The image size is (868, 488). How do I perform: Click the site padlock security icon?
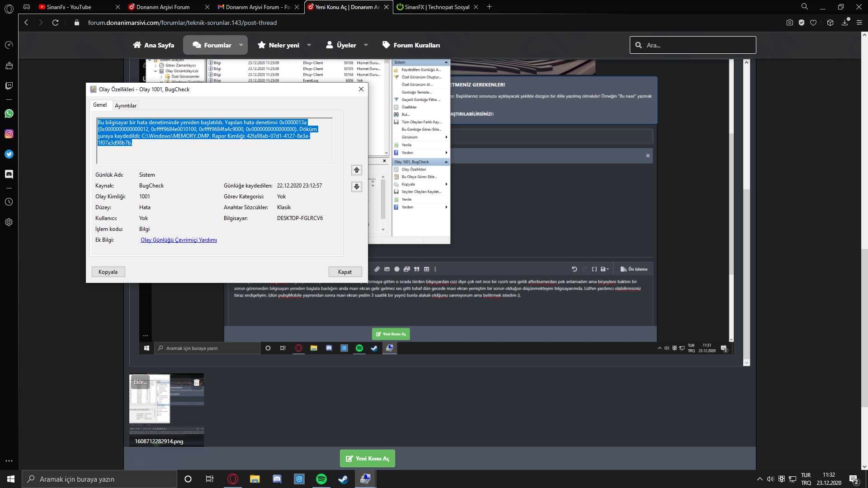tap(76, 23)
